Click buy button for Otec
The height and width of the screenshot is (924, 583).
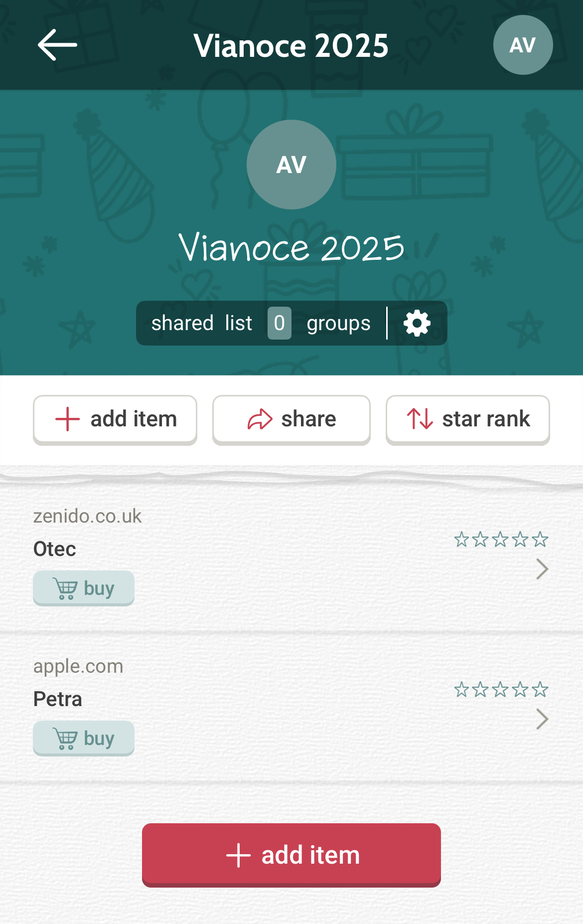pos(84,588)
